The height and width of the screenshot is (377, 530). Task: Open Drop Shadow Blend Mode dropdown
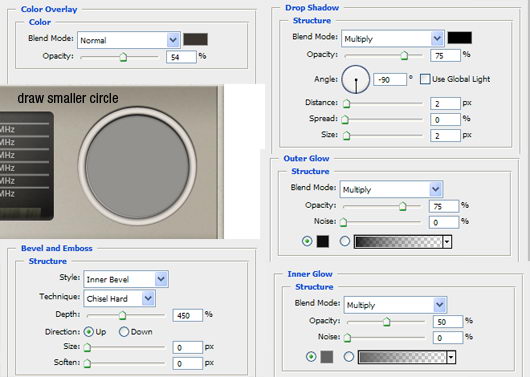coord(393,39)
